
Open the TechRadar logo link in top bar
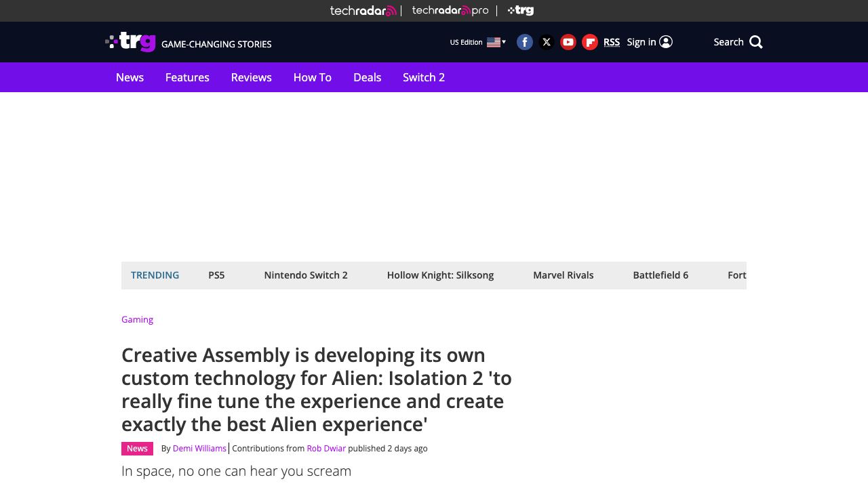[x=363, y=10]
